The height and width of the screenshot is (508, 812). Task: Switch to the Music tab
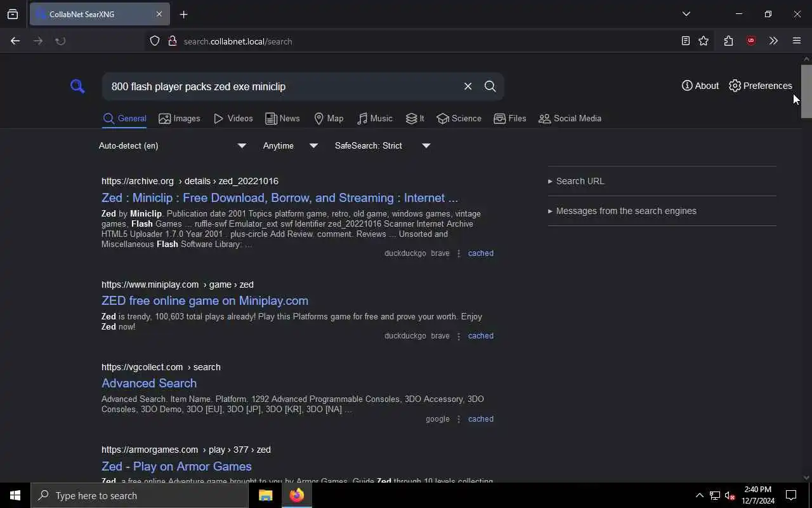(375, 118)
